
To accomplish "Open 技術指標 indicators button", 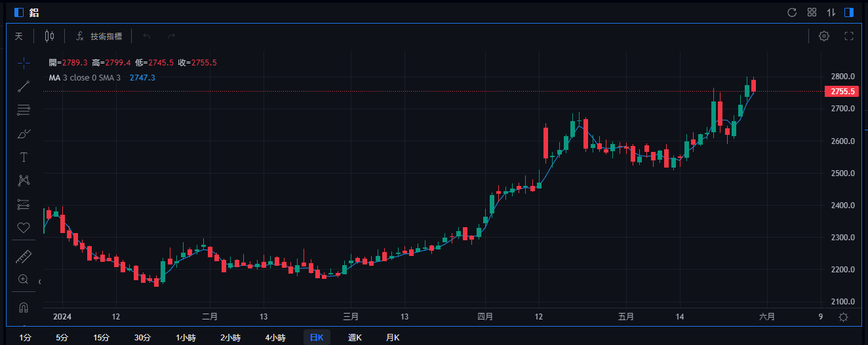I will [x=99, y=36].
